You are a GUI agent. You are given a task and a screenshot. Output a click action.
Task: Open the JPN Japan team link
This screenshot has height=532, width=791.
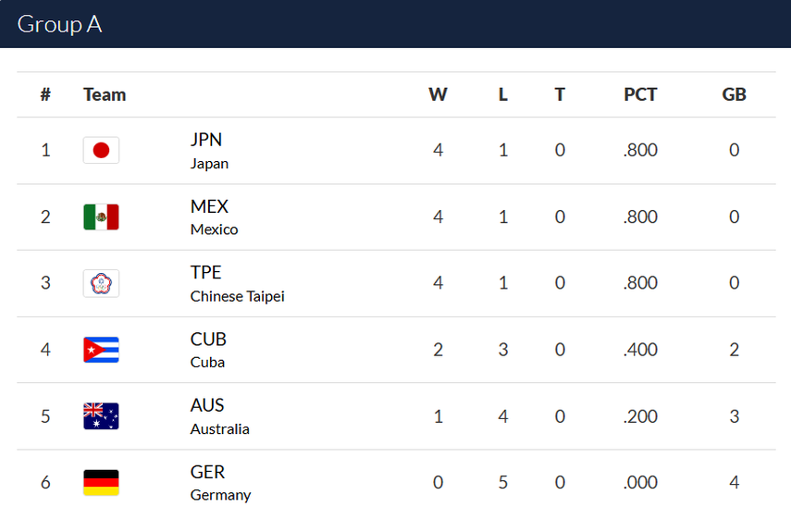click(x=209, y=151)
